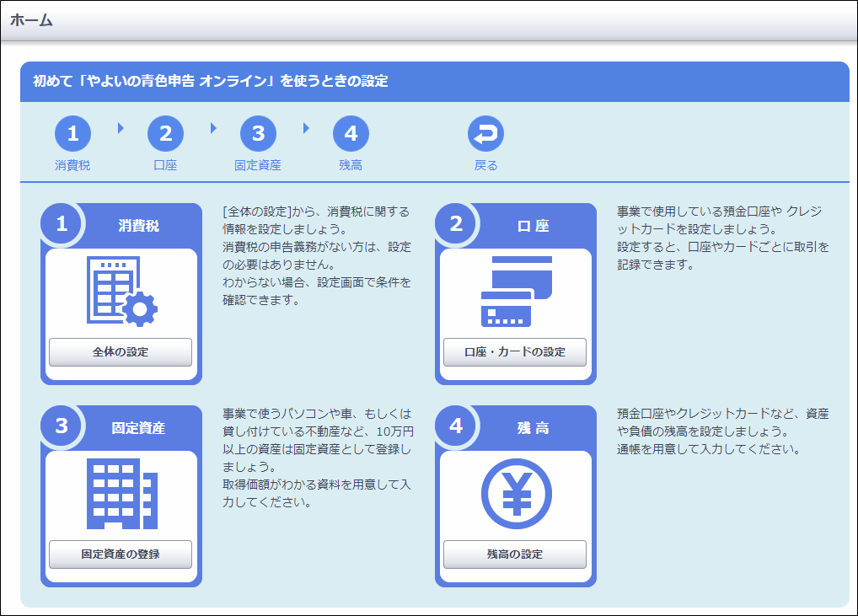
Task: Click the 戻る text label
Action: 485,165
